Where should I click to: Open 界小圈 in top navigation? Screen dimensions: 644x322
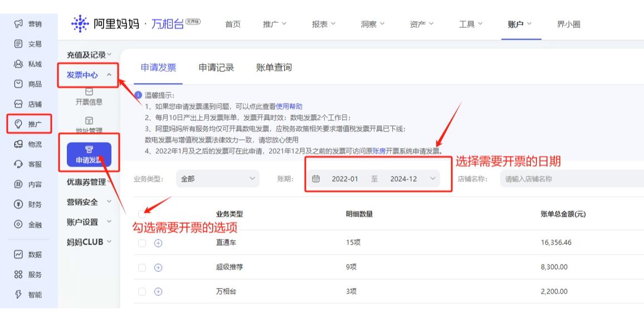569,24
